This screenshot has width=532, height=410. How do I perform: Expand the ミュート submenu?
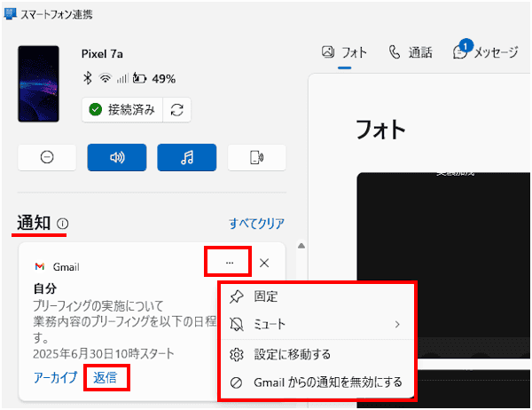point(317,325)
